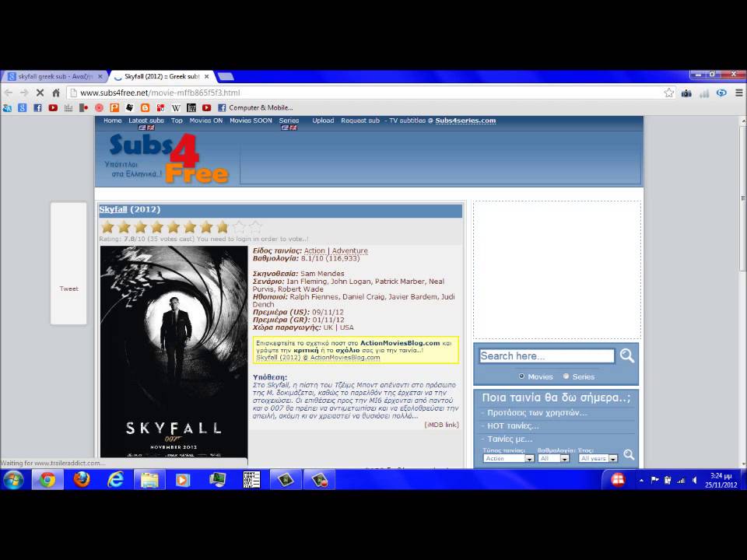The image size is (747, 560).
Task: Click the taskbar clock showing 3:24
Action: click(x=721, y=480)
